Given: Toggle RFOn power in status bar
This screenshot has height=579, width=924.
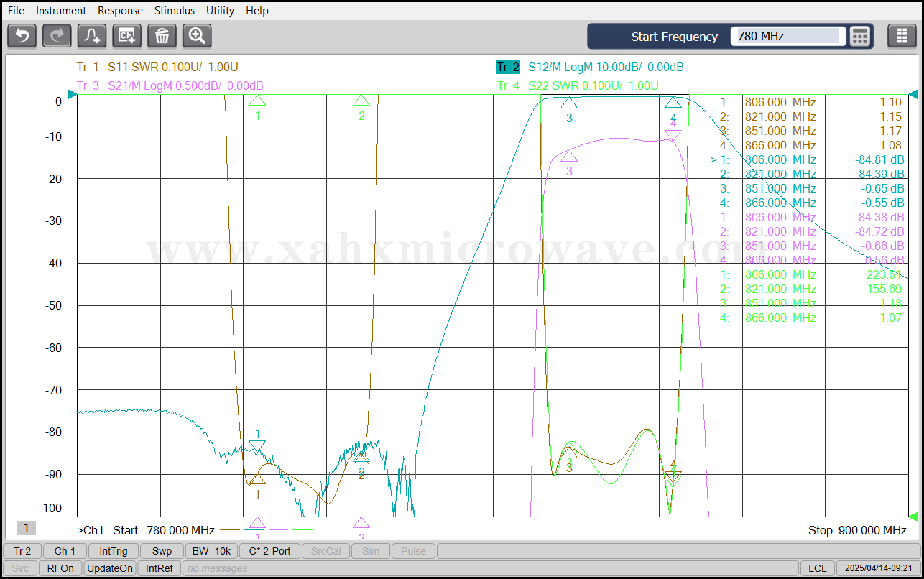Looking at the screenshot, I should [x=60, y=568].
